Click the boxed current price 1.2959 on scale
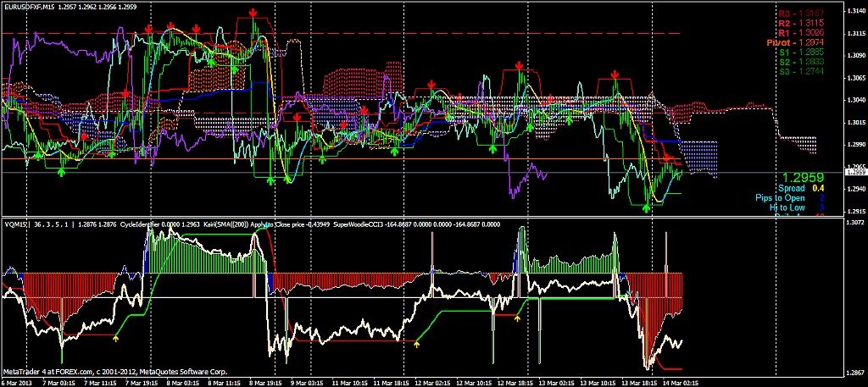The width and height of the screenshot is (868, 387). 856,173
